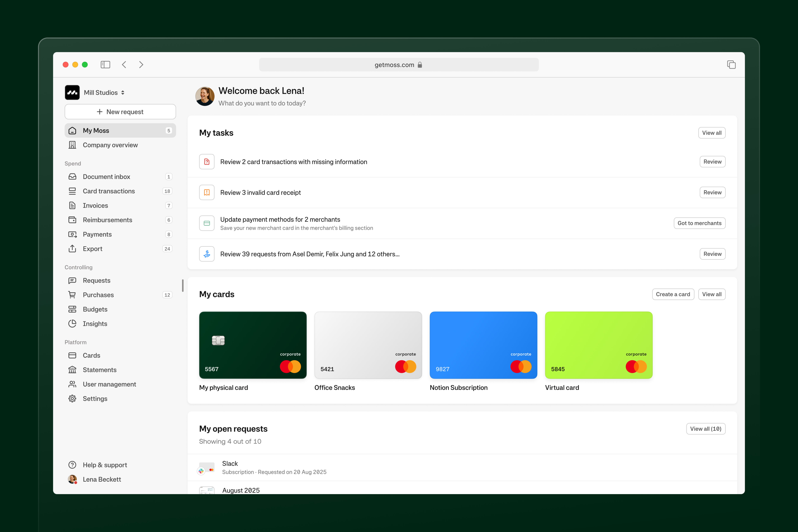Open Lena Beckett's profile avatar

pos(72,479)
